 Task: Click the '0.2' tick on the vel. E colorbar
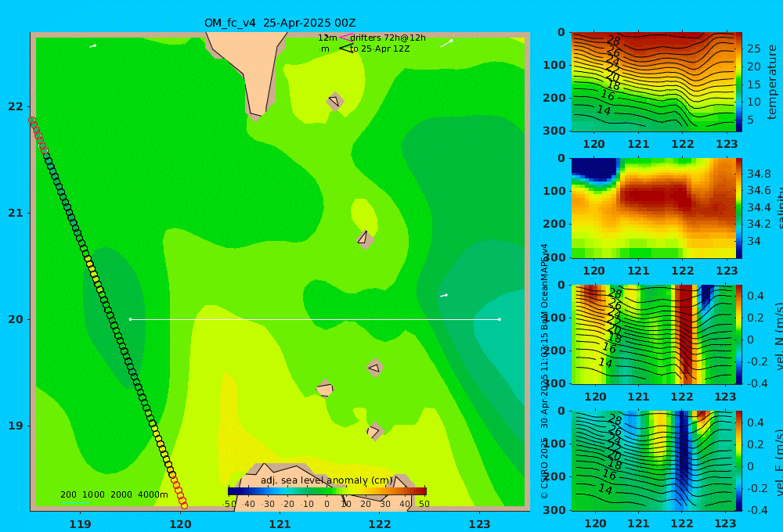tap(756, 444)
